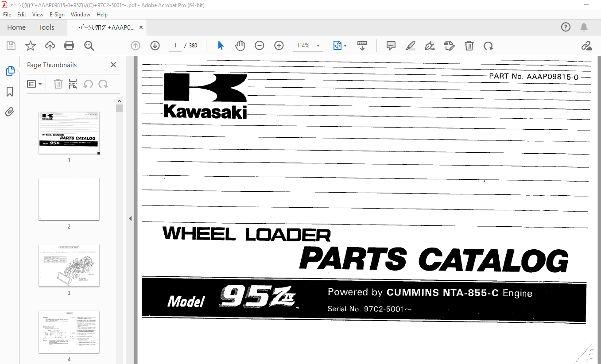
Task: Open the Help question mark icon
Action: tap(566, 27)
